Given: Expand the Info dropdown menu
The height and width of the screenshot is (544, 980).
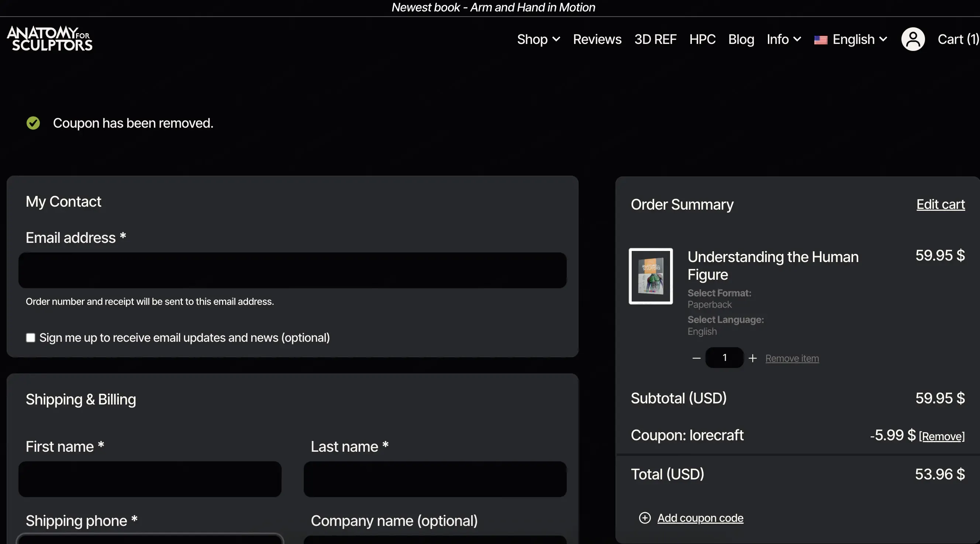Looking at the screenshot, I should coord(784,39).
